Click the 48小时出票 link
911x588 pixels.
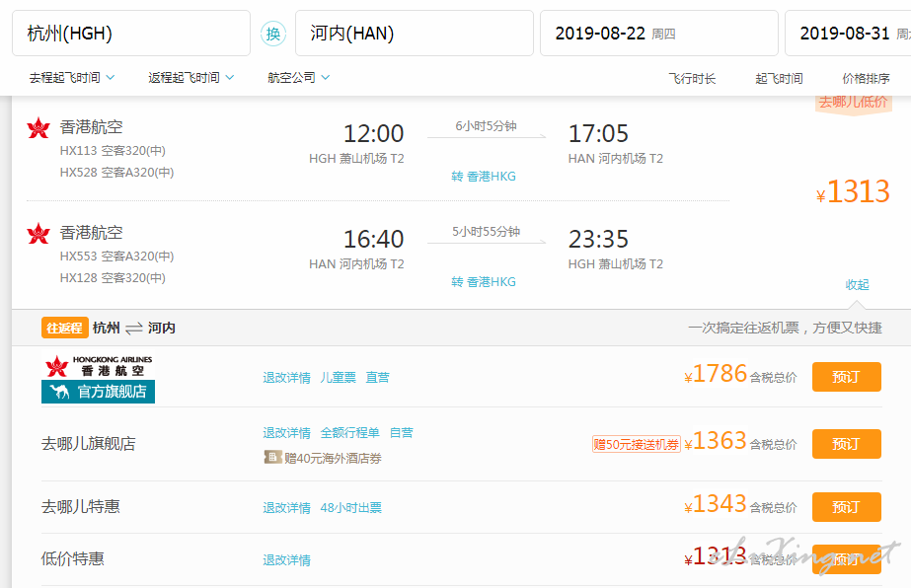click(351, 508)
